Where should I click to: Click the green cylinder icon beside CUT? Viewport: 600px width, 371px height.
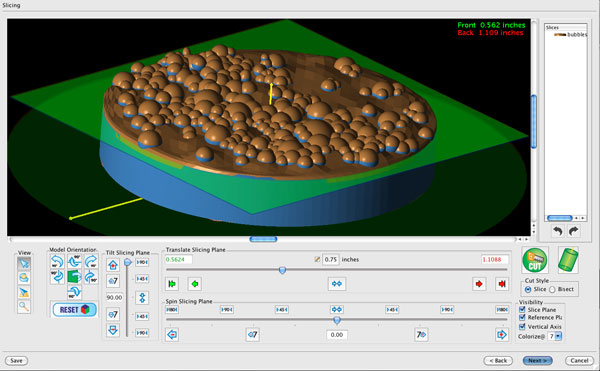click(x=568, y=260)
